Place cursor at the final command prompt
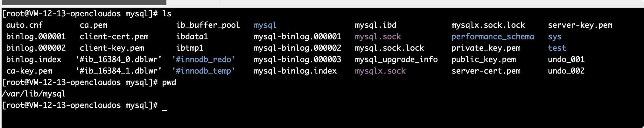This screenshot has width=644, height=128. coord(164,105)
